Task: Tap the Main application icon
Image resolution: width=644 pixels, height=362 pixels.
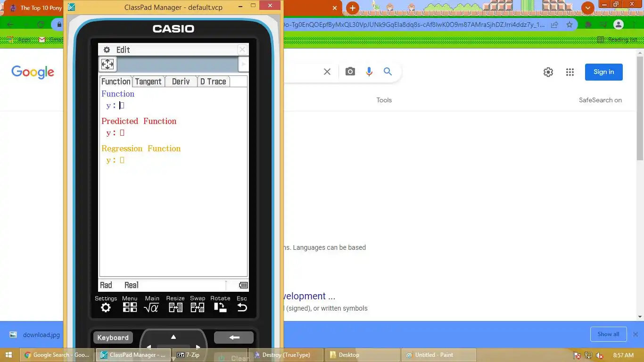Action: 152,304
